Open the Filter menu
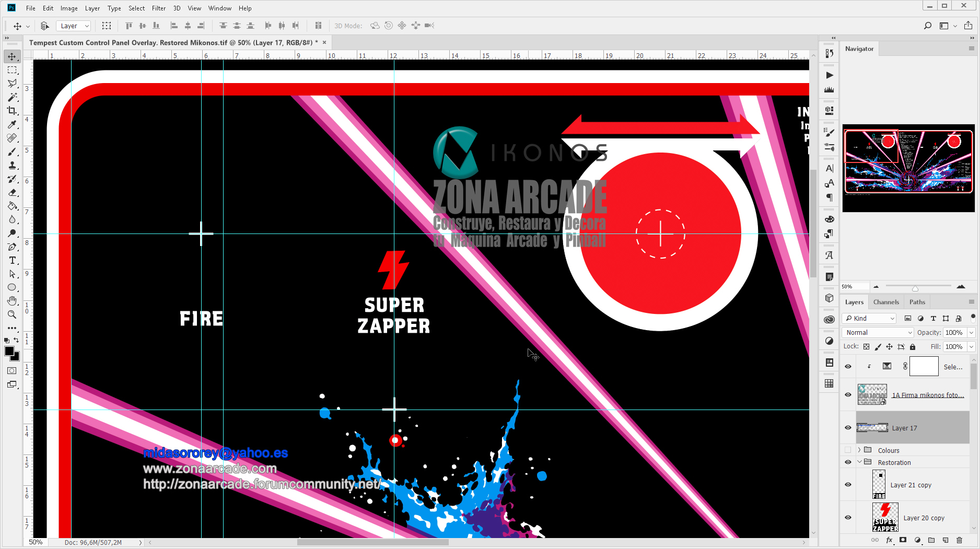This screenshot has width=980, height=549. [158, 8]
